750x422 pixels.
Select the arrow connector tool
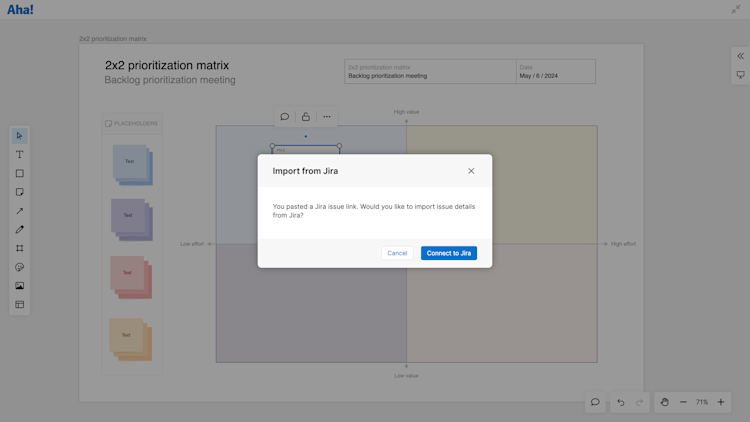click(20, 211)
